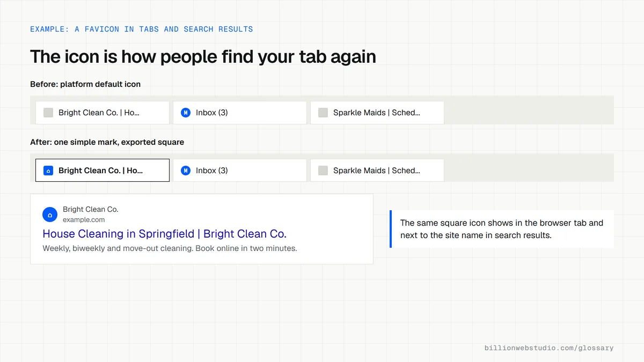Viewport: 644px width, 362px height.
Task: Click gray default icon on Before-row Sparkle Maids tab
Action: [323, 113]
